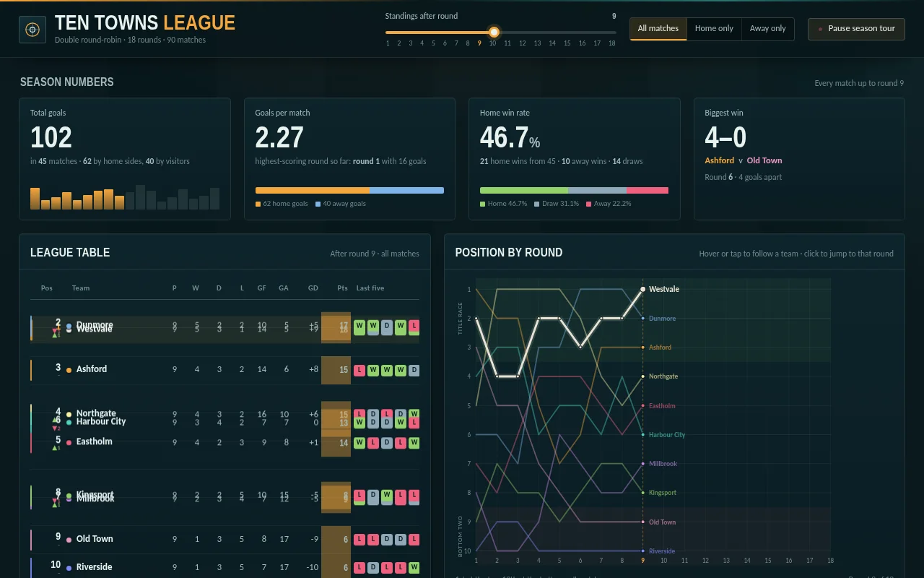Click the GD column header

point(313,288)
